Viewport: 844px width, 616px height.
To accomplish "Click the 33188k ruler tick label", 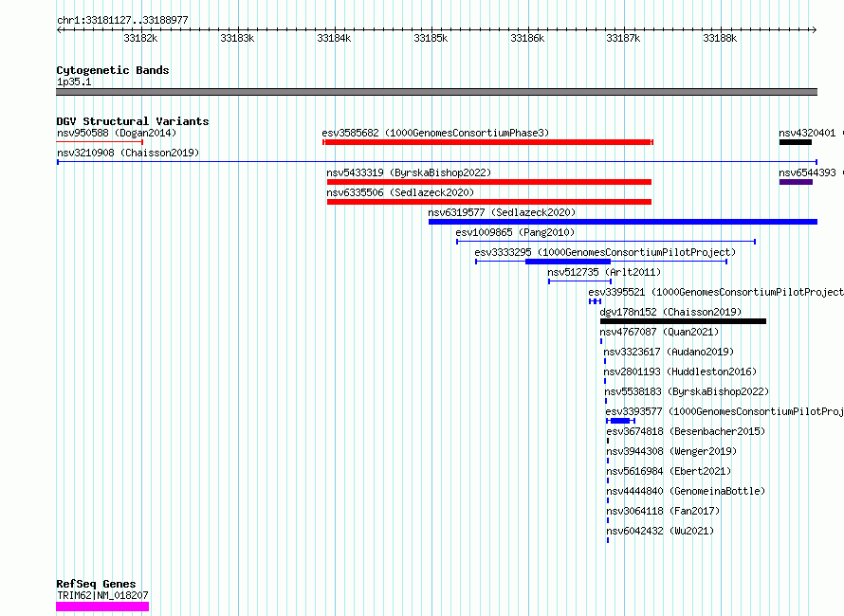I will [720, 38].
